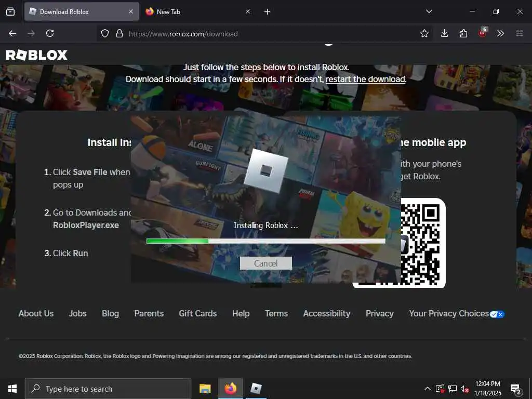The width and height of the screenshot is (532, 399).
Task: Open the Terms footer link
Action: [x=276, y=313]
